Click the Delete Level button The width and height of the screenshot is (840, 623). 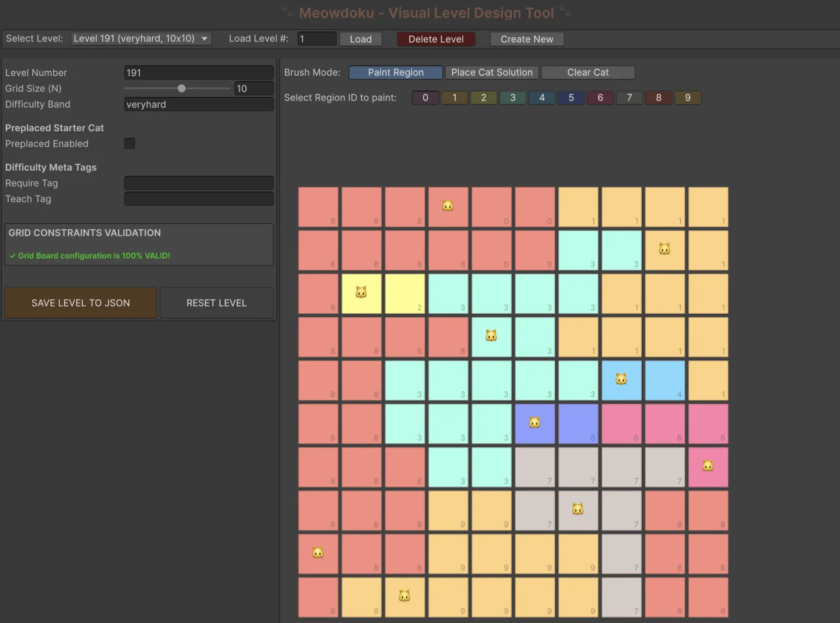436,39
